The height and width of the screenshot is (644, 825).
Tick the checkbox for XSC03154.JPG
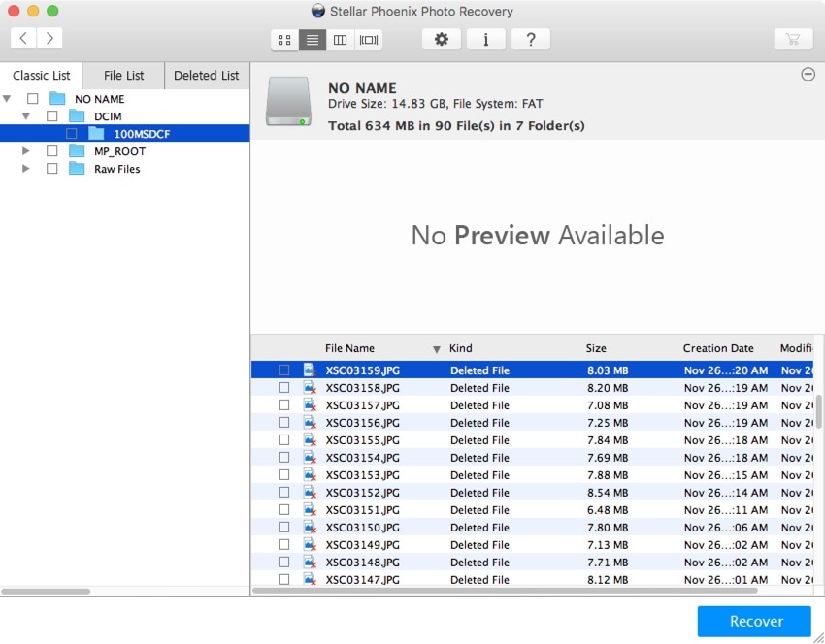pos(283,458)
